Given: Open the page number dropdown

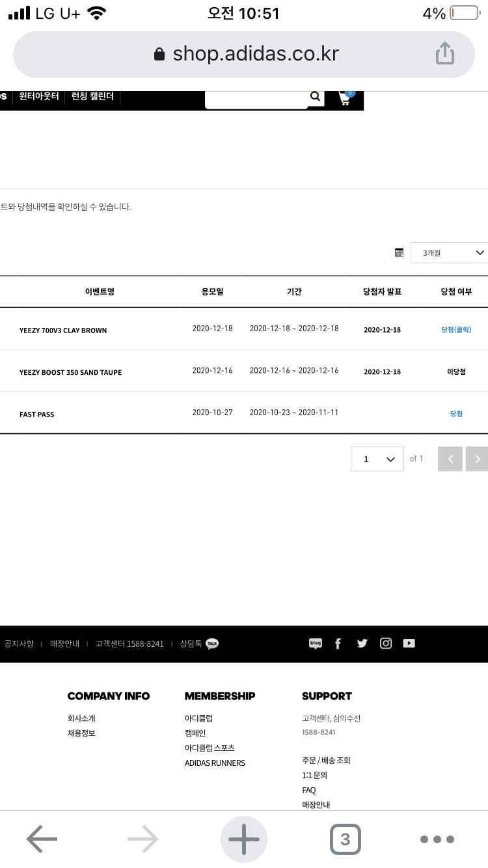Looking at the screenshot, I should click(x=377, y=459).
